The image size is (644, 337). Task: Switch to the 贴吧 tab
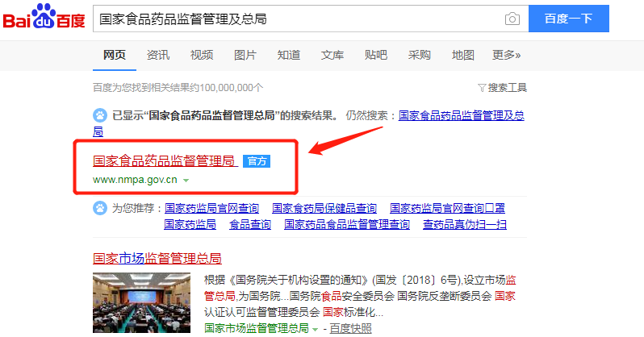click(376, 55)
